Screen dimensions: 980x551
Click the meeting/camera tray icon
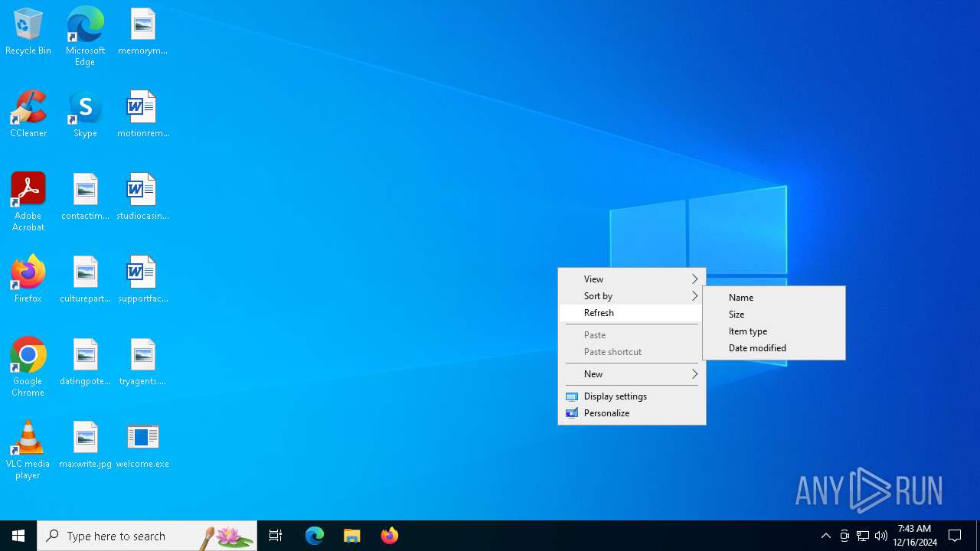pyautogui.click(x=844, y=536)
